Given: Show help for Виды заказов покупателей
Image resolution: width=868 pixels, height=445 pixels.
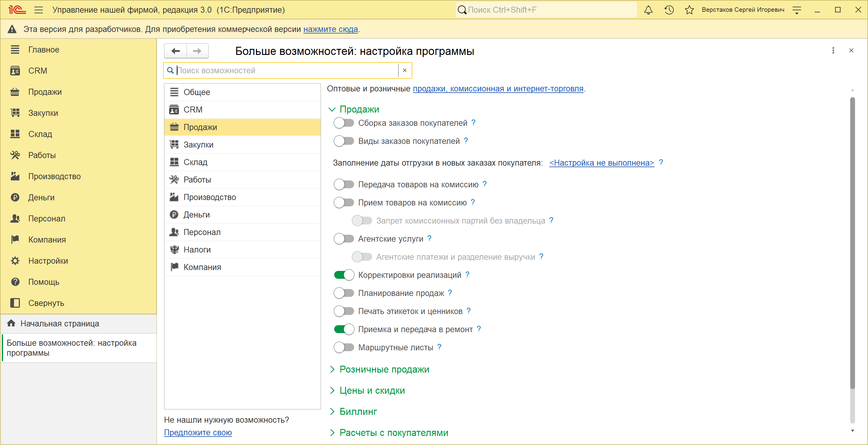Looking at the screenshot, I should pyautogui.click(x=466, y=141).
